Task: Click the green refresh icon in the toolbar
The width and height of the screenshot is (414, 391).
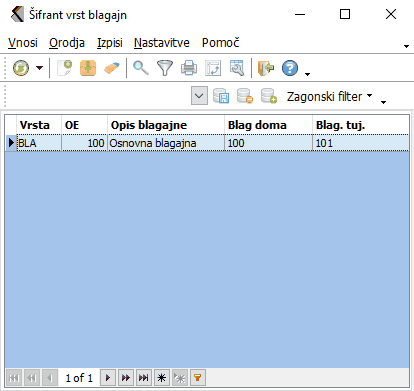Action: 21,68
